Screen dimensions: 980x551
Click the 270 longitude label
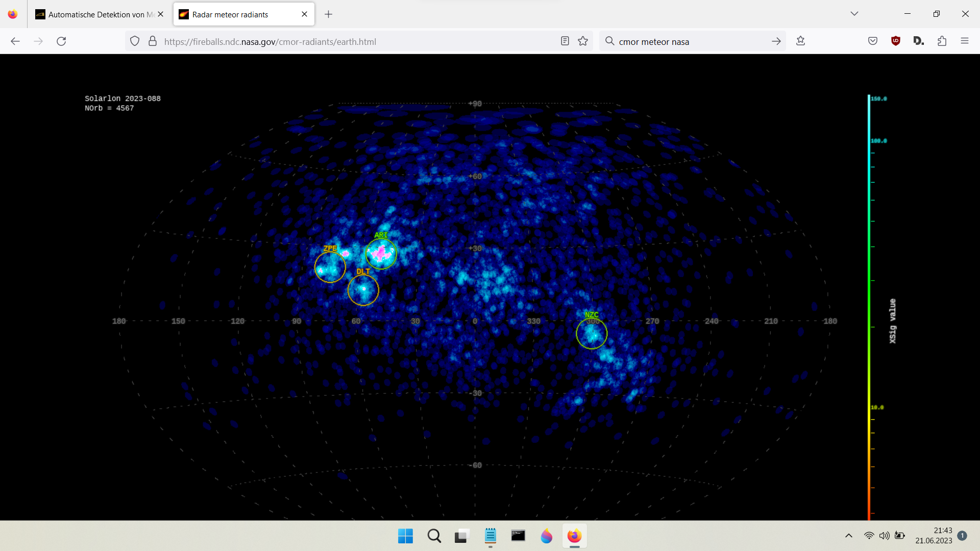pos(652,321)
